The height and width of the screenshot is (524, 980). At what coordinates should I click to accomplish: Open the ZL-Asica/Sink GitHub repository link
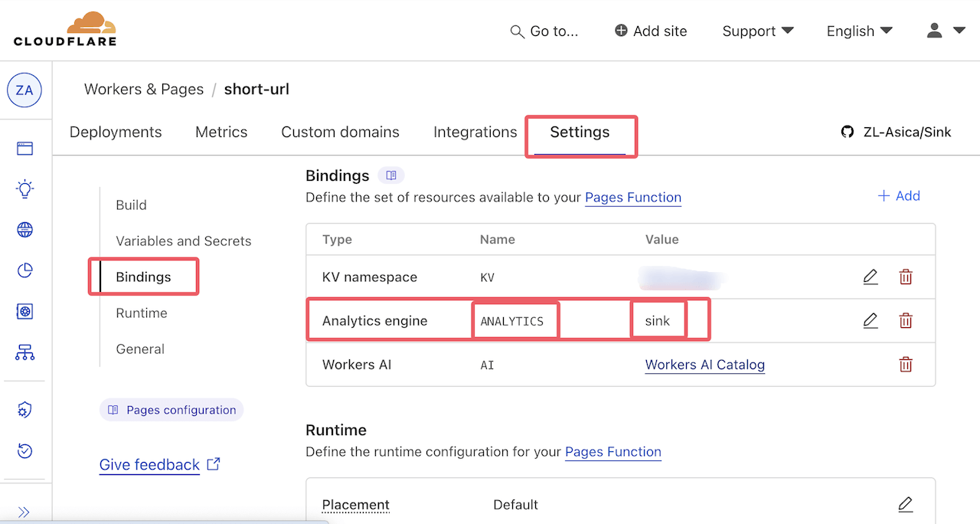click(x=896, y=132)
